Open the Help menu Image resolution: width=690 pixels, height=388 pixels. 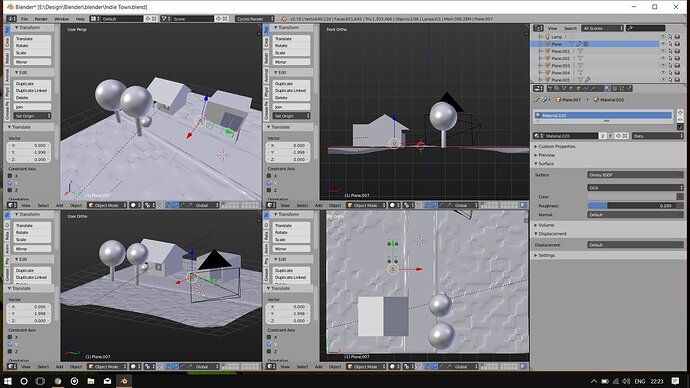(x=80, y=19)
